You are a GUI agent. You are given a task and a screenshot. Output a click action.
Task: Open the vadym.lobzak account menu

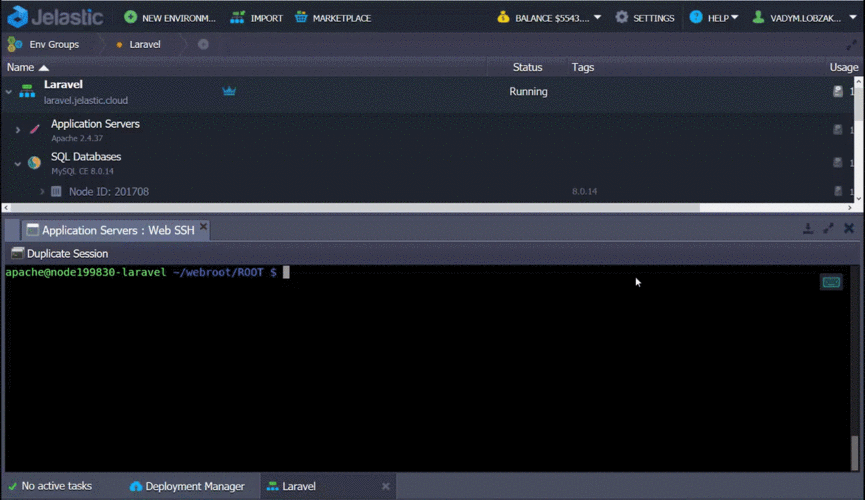click(x=804, y=18)
